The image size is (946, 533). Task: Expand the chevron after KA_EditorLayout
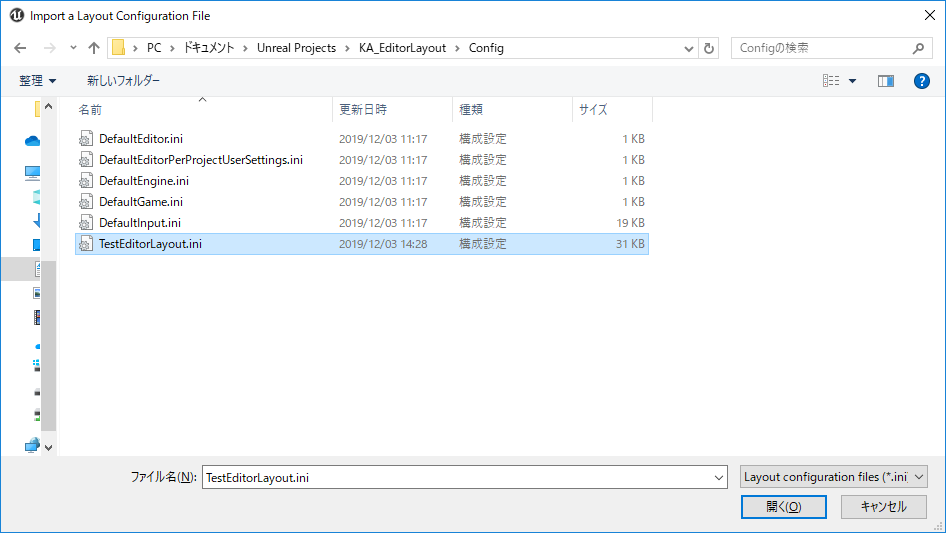tap(457, 48)
